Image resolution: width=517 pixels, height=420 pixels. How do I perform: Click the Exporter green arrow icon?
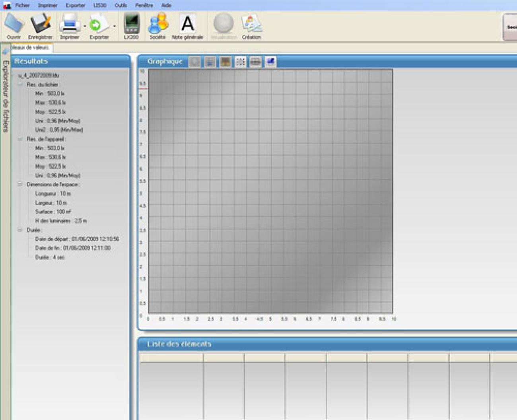point(98,24)
